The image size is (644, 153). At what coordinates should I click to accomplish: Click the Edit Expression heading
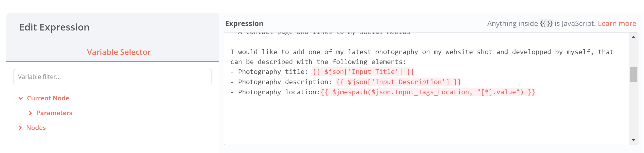click(x=54, y=27)
